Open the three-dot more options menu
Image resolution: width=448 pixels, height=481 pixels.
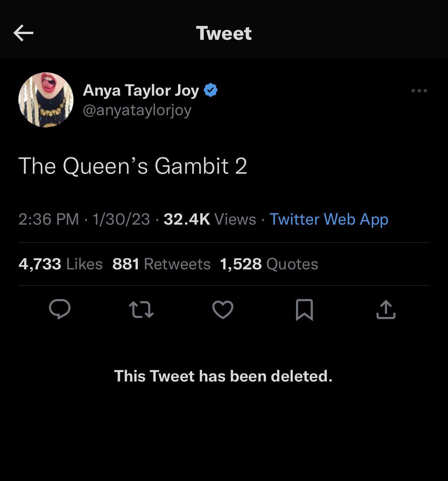tap(419, 91)
